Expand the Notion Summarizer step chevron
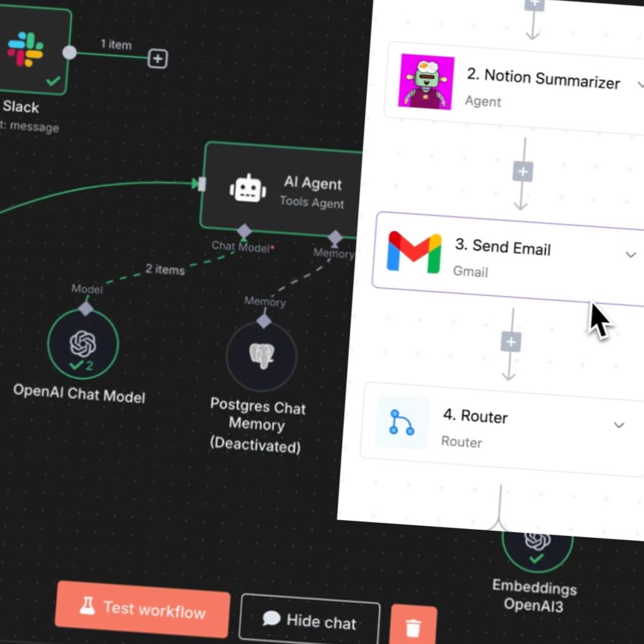Screen dimensions: 644x644 (640, 85)
